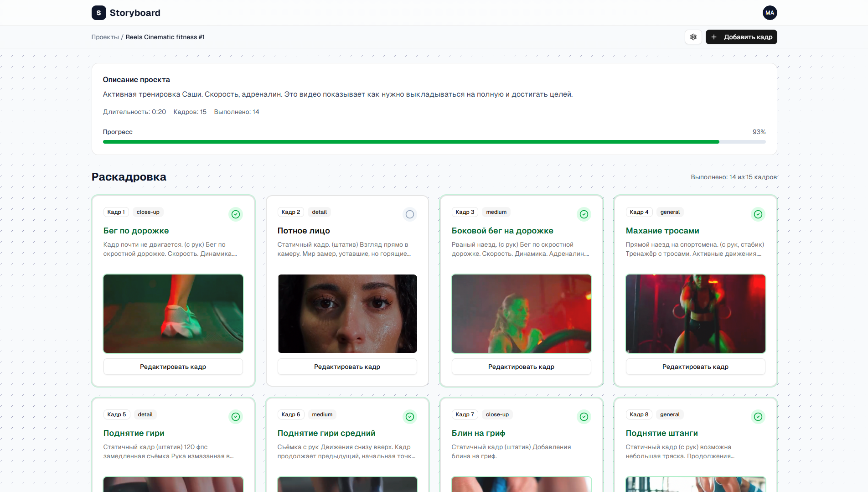The image size is (868, 492).
Task: Toggle completion check for Кадр 4
Action: (x=758, y=214)
